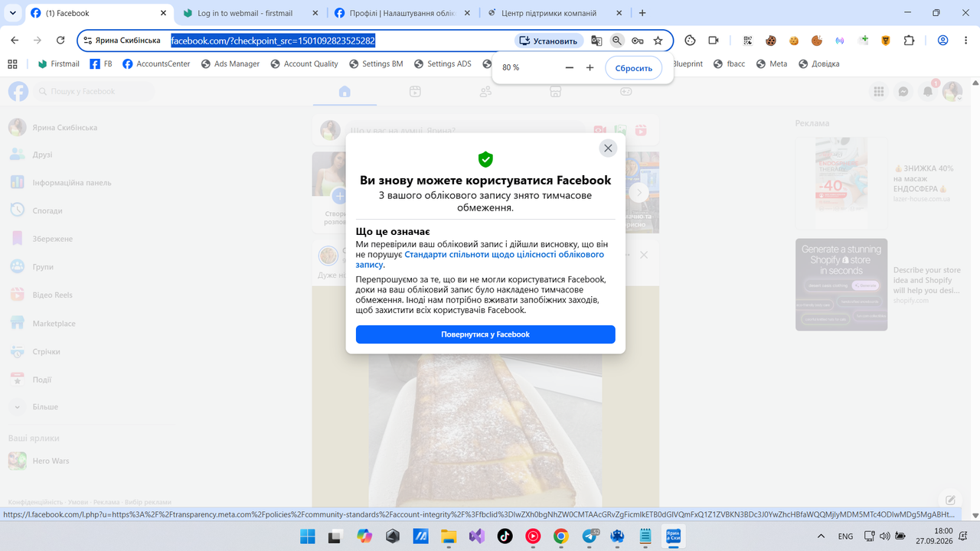Switch to the 'Log in to webmail - firstmail' tab
This screenshot has width=980, height=551.
coord(249,13)
